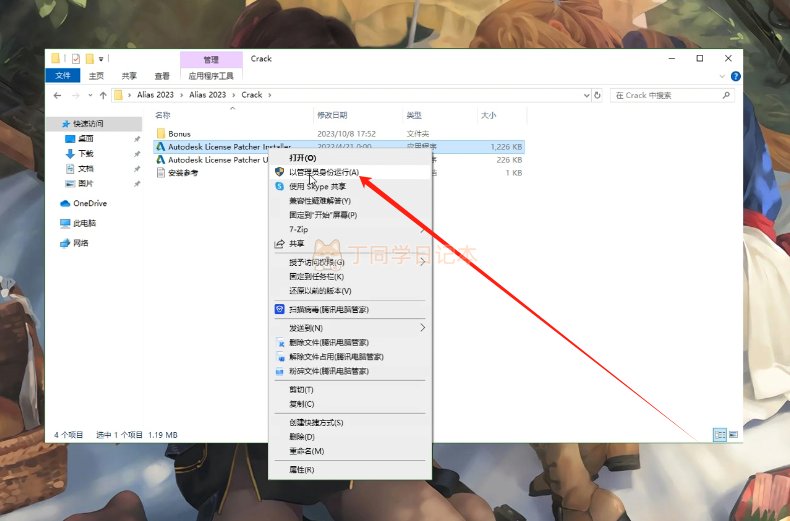Click the Properties icon in quick access toolbar
Viewport: 790px width, 521px height.
pyautogui.click(x=76, y=59)
